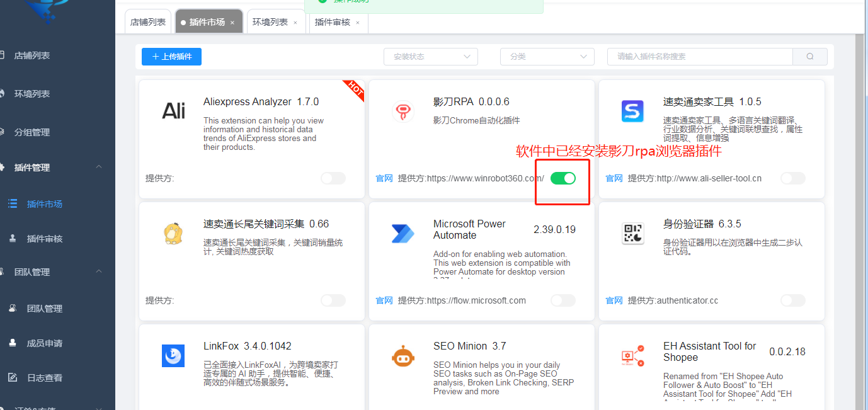Click the 环境列表 sidebar icon
The height and width of the screenshot is (410, 868).
pyautogui.click(x=2, y=94)
